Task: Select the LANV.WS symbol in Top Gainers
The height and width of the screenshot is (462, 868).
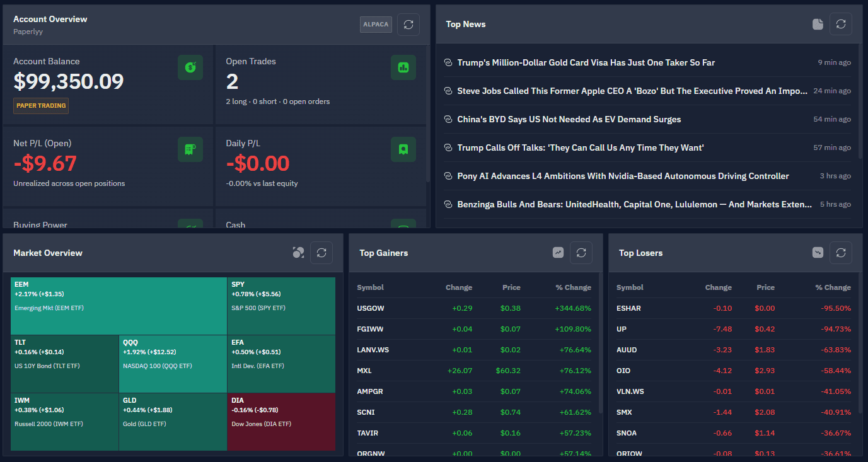Action: [373, 350]
